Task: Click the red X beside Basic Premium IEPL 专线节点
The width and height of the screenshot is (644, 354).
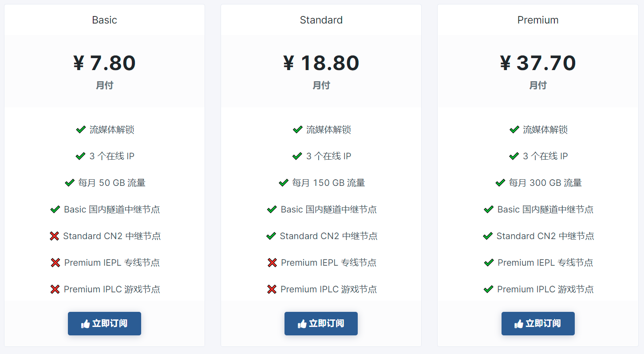Action: (x=55, y=263)
